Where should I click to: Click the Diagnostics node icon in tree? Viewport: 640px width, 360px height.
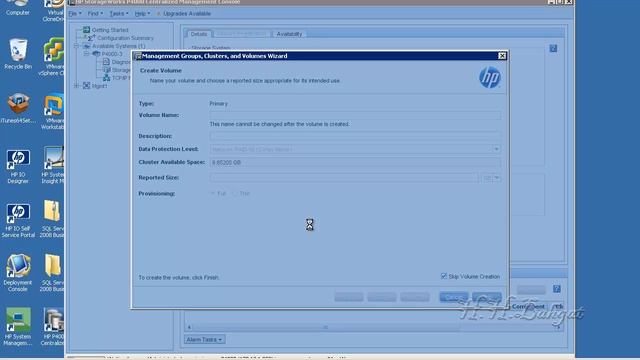[106, 62]
